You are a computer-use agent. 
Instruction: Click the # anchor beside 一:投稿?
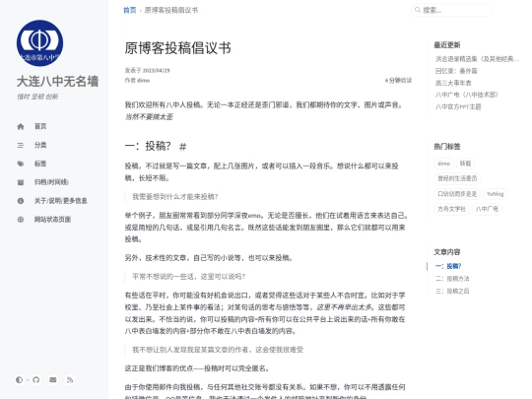coord(183,147)
